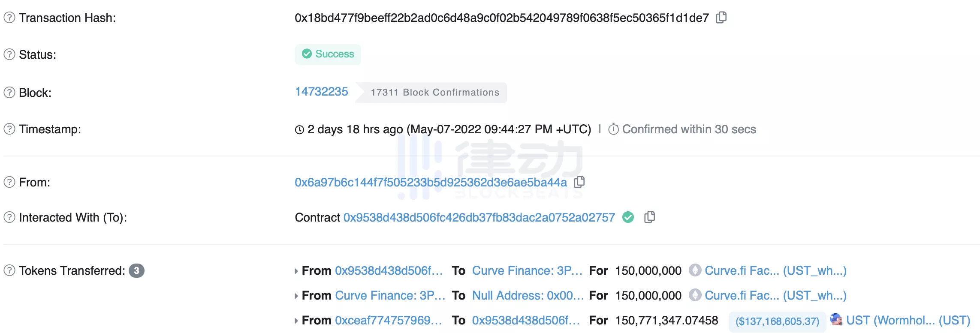Click the $137,168,605.37 value badge
The image size is (980, 333).
(777, 321)
